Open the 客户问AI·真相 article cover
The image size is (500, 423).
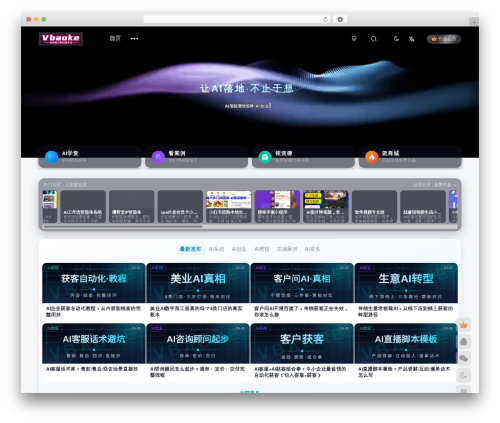click(x=302, y=283)
